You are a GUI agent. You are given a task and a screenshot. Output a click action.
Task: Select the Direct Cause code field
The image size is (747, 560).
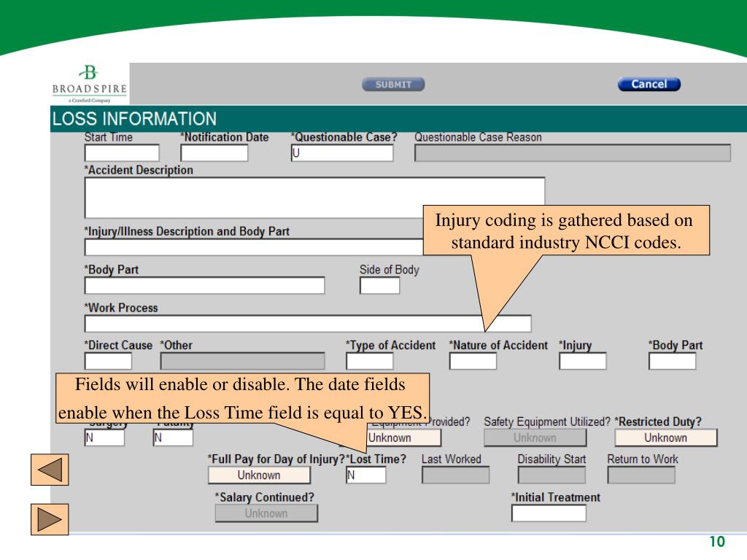[x=108, y=361]
